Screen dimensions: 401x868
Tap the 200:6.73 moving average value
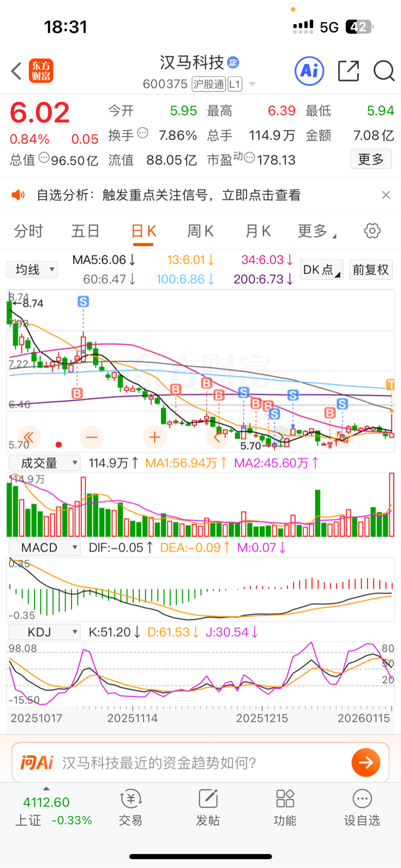pyautogui.click(x=263, y=279)
